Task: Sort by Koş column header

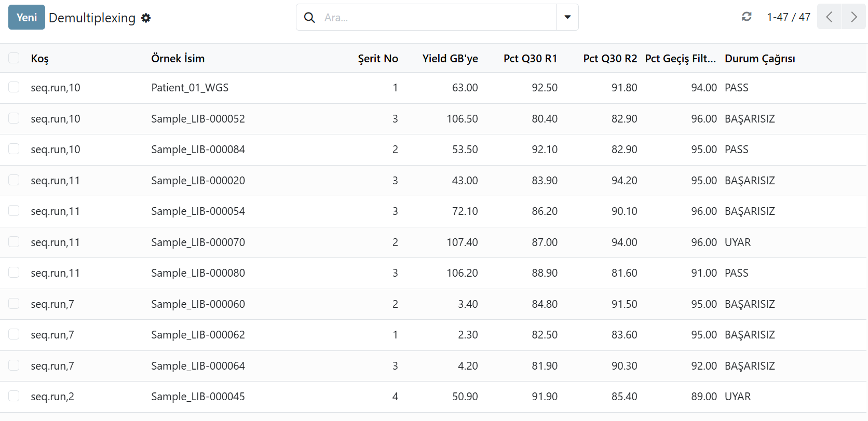Action: pos(40,59)
